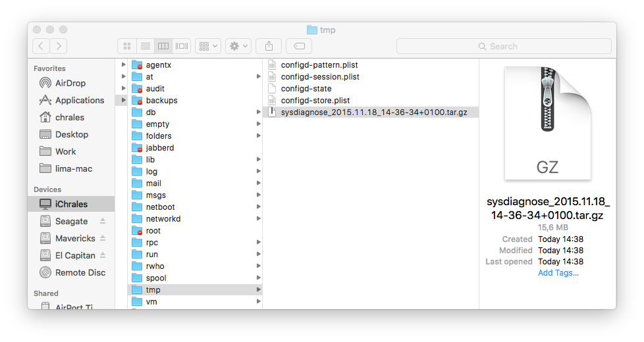Select the msgs folder
This screenshot has width=644, height=342.
pyautogui.click(x=195, y=195)
